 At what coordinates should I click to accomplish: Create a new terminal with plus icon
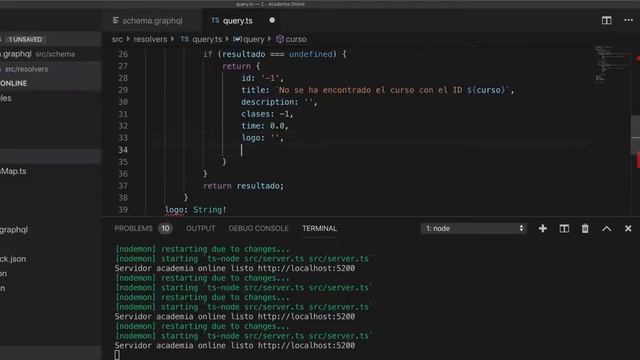click(x=543, y=229)
